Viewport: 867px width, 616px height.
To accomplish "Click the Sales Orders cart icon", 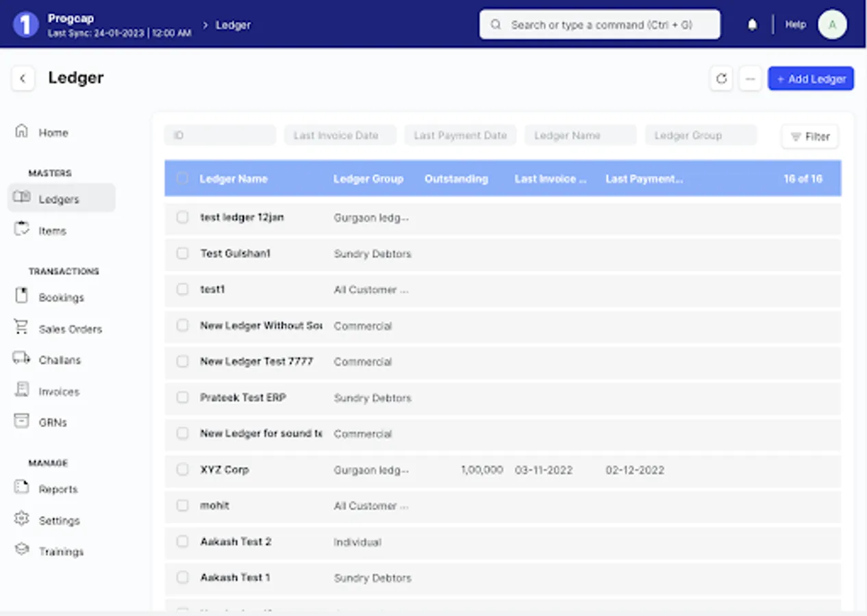I will [x=22, y=328].
